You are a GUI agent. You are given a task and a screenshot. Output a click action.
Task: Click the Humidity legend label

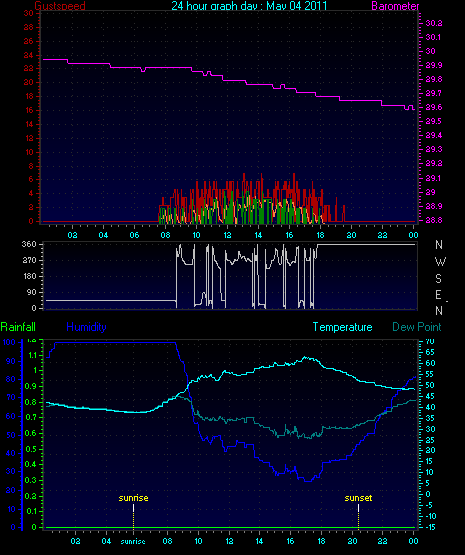86,327
